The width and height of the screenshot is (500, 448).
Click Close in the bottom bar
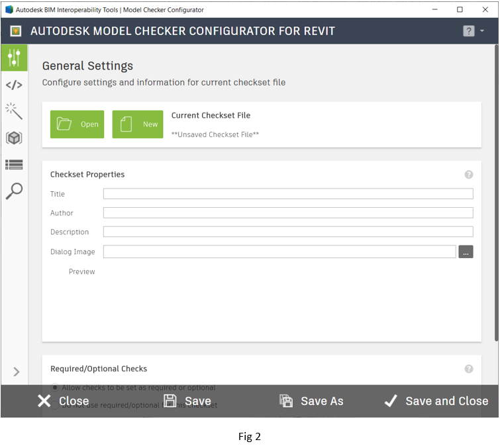(63, 401)
